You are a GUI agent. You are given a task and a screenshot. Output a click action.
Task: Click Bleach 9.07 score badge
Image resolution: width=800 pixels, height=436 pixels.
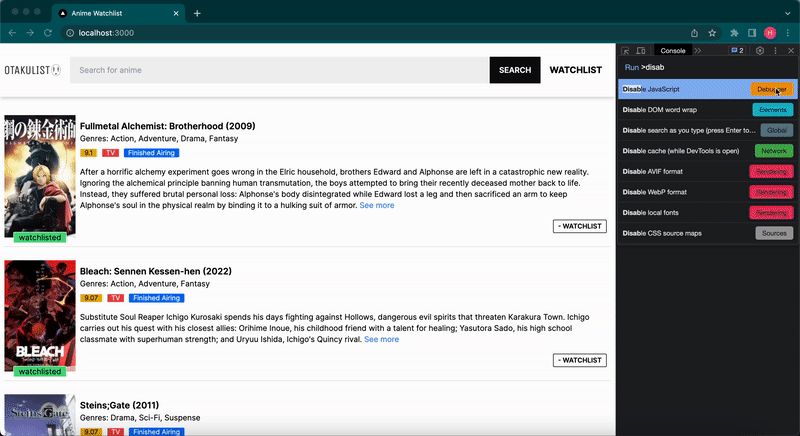pyautogui.click(x=91, y=298)
